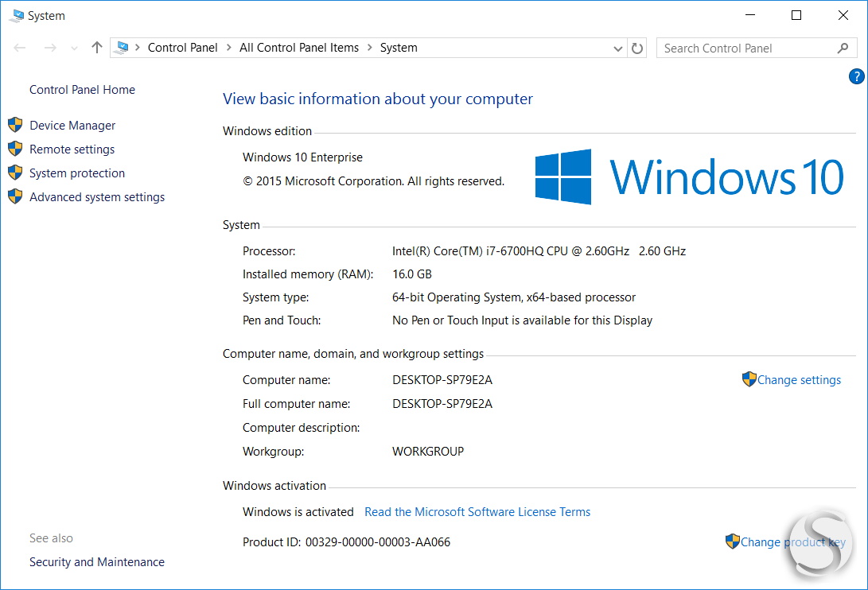
Task: Maximize the System window
Action: 796,15
